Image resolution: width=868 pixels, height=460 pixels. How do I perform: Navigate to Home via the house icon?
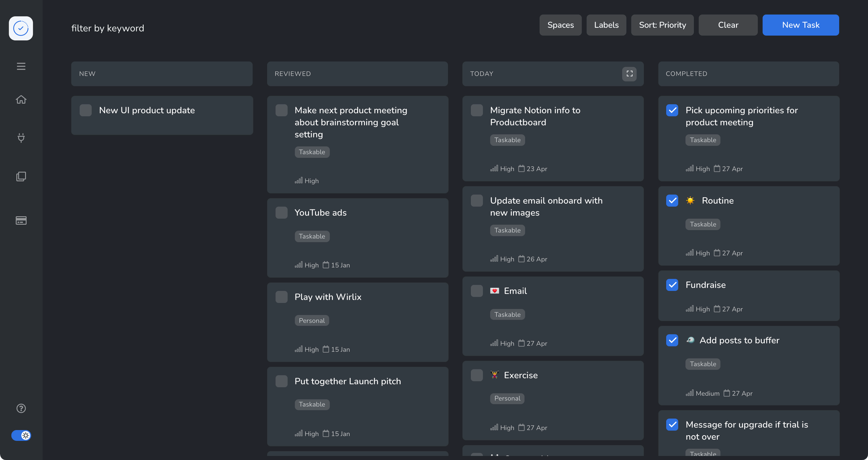21,100
